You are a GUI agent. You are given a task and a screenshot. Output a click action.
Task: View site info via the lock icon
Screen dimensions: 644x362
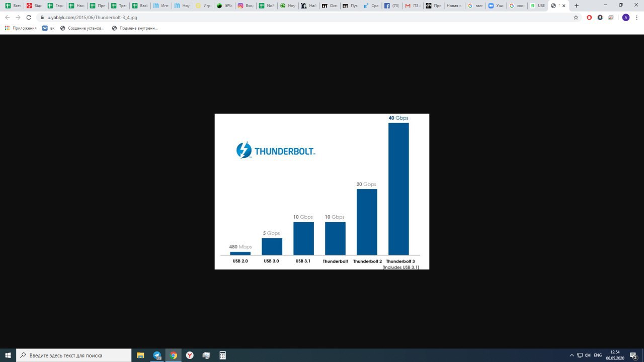pyautogui.click(x=42, y=17)
